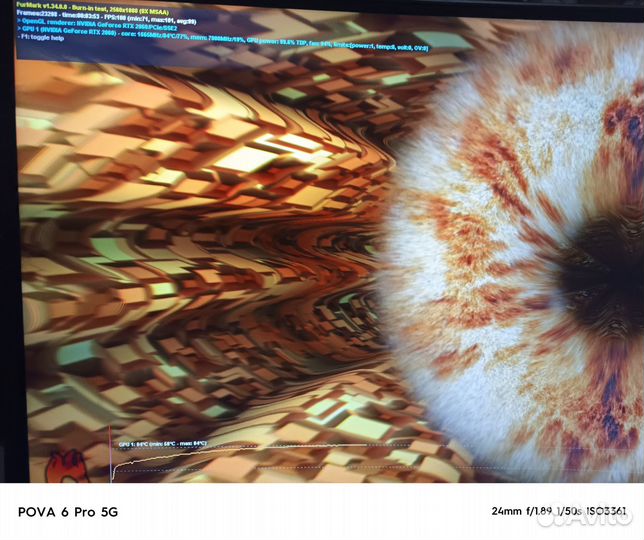Click the FurMark logo in the corner

67,465
